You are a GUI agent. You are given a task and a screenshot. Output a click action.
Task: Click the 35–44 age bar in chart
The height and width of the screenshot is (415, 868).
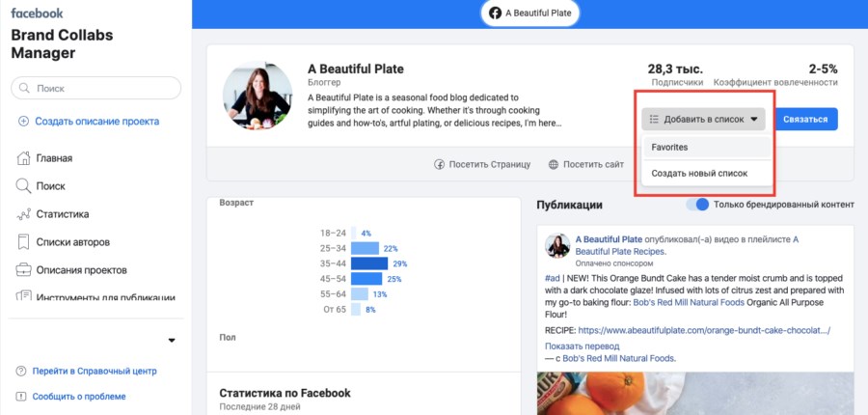[x=369, y=263]
